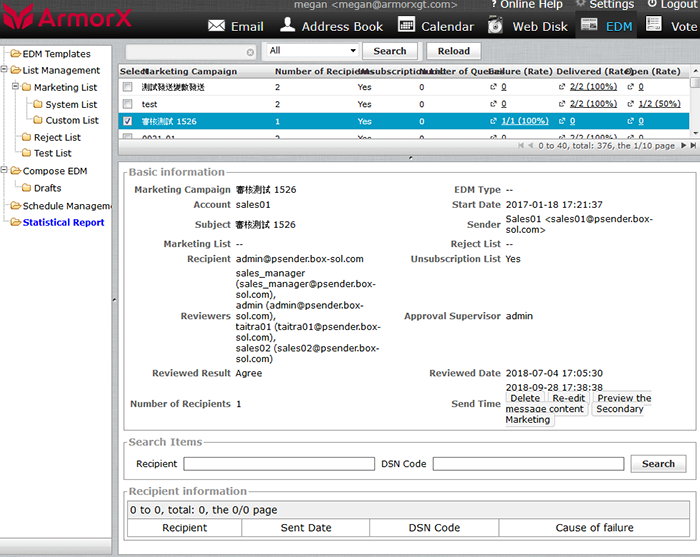
Task: Open Statistical Report in sidebar
Action: [x=63, y=223]
